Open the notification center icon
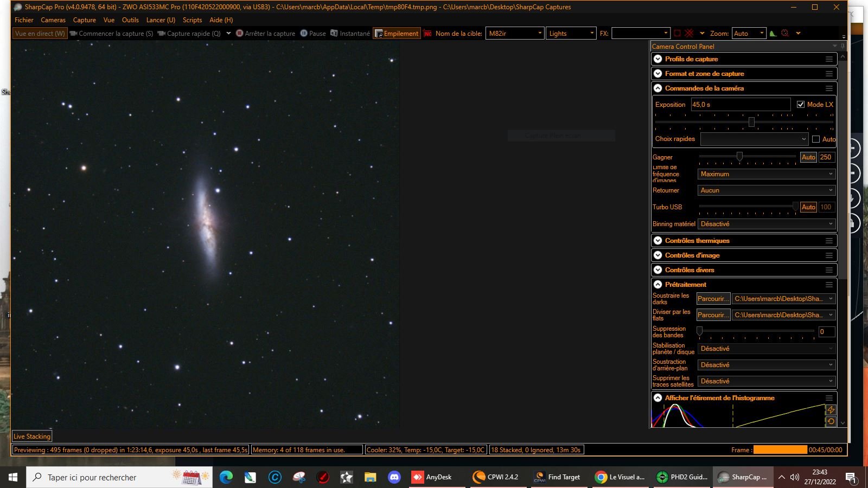Viewport: 868px width, 488px height. (851, 477)
